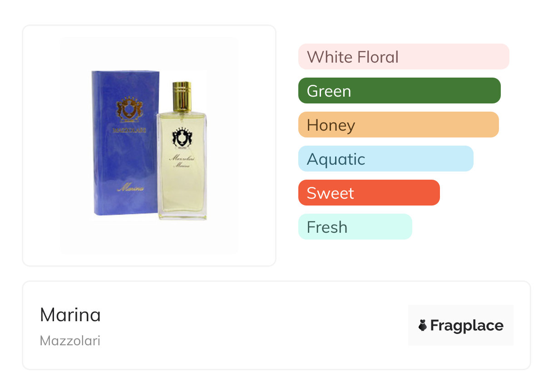Select the Sweet accord bar

point(368,193)
